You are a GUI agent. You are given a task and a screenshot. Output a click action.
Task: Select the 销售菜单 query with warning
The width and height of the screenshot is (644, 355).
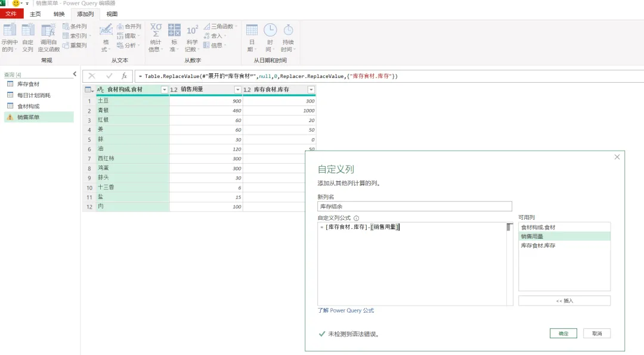point(39,117)
